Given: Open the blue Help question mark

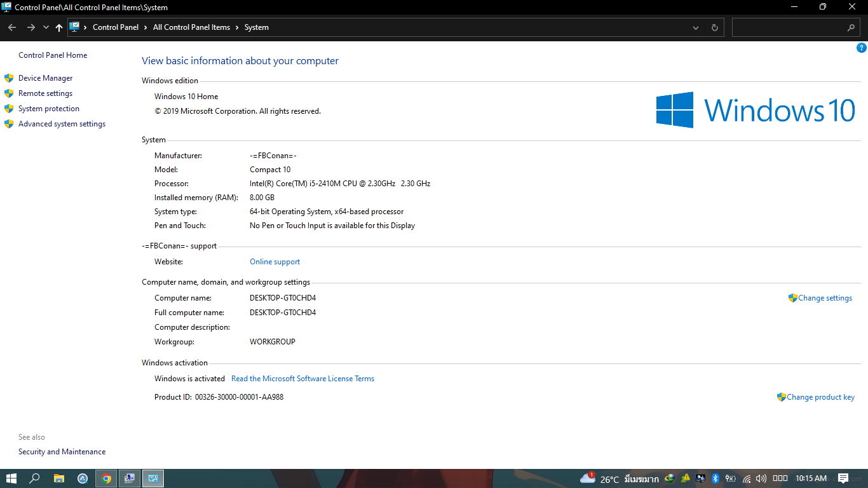Looking at the screenshot, I should 862,48.
